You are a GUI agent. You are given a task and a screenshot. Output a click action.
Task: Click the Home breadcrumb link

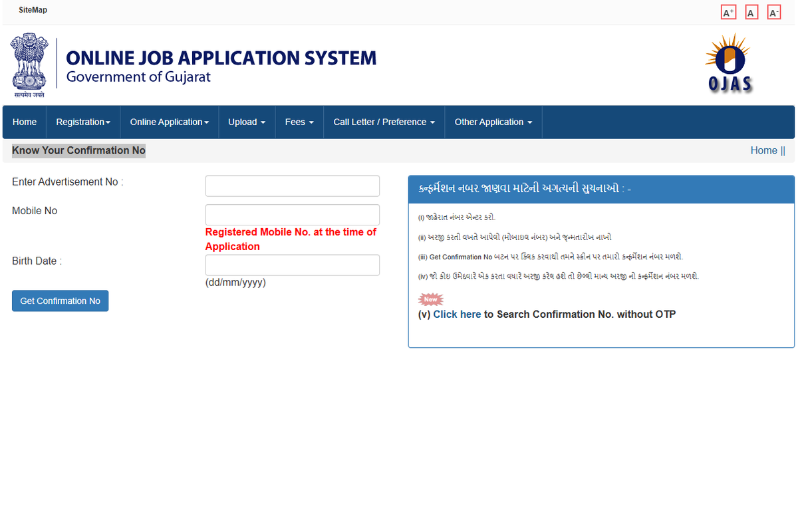pos(763,150)
